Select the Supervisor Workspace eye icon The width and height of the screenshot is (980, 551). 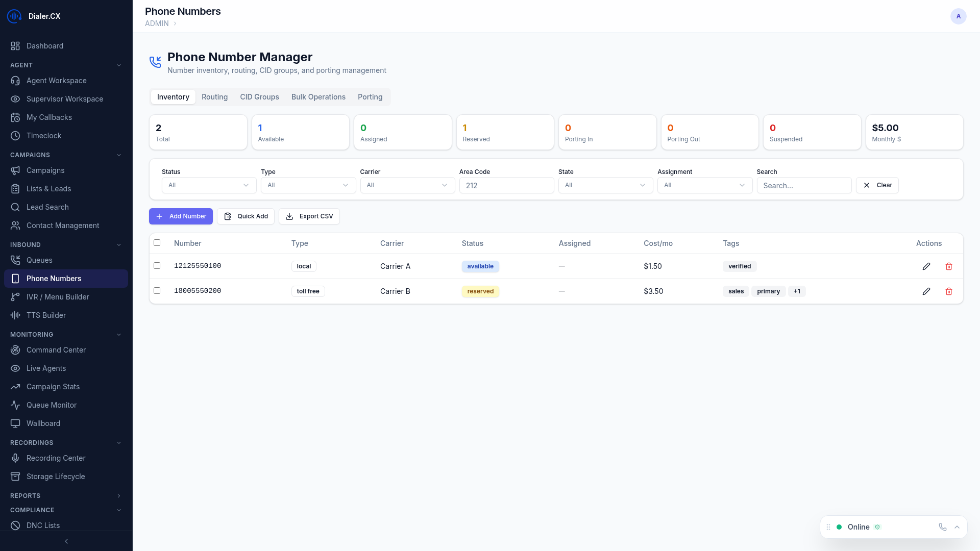tap(15, 99)
